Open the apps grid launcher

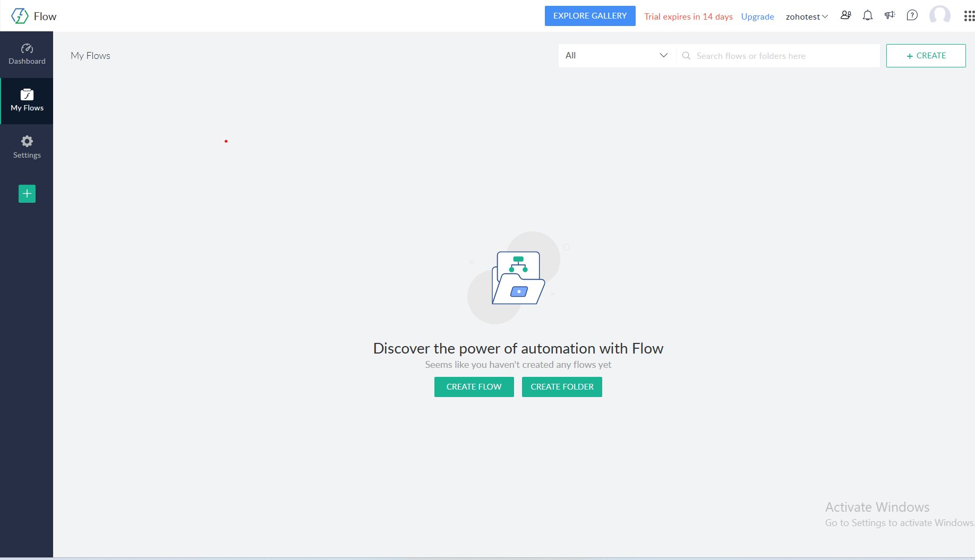pos(969,16)
